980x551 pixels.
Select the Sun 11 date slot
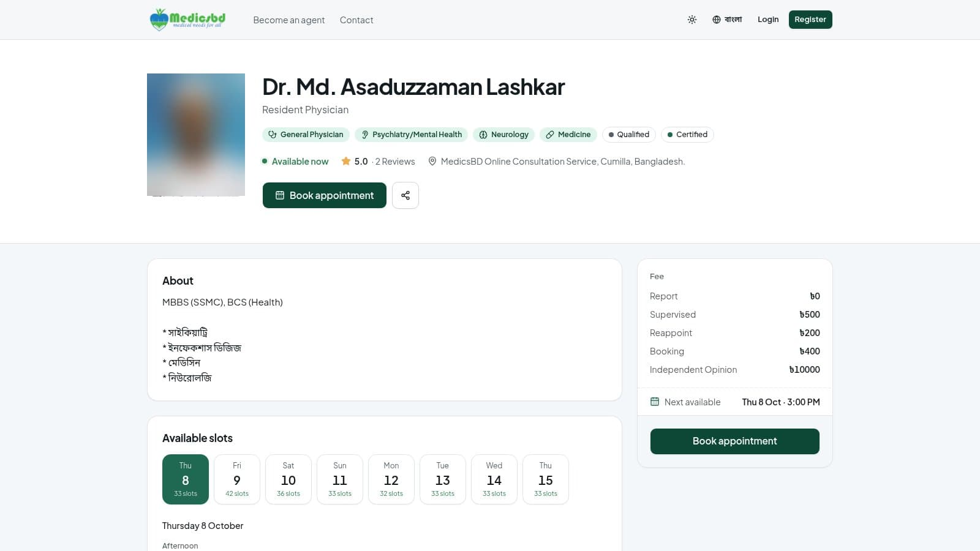coord(340,479)
